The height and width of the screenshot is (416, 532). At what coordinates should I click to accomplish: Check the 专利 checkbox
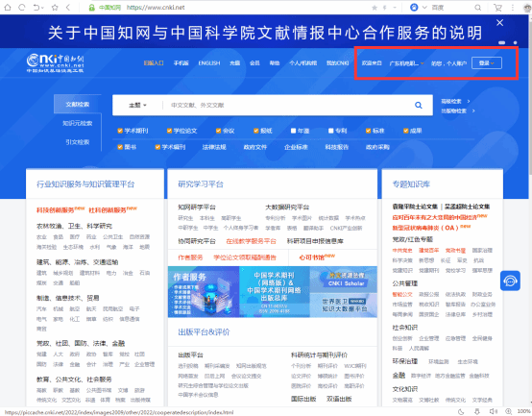(330, 131)
